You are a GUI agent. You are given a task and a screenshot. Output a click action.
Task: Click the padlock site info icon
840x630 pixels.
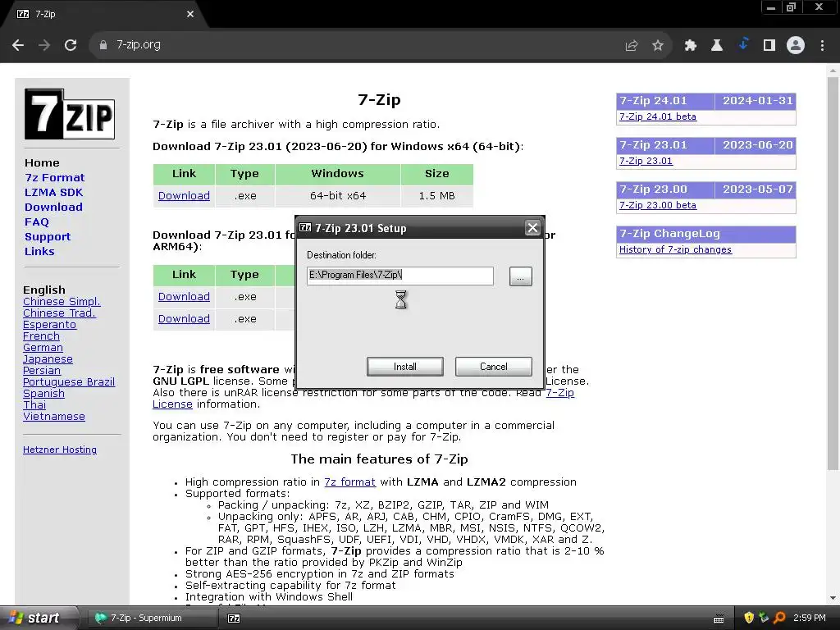tap(103, 45)
